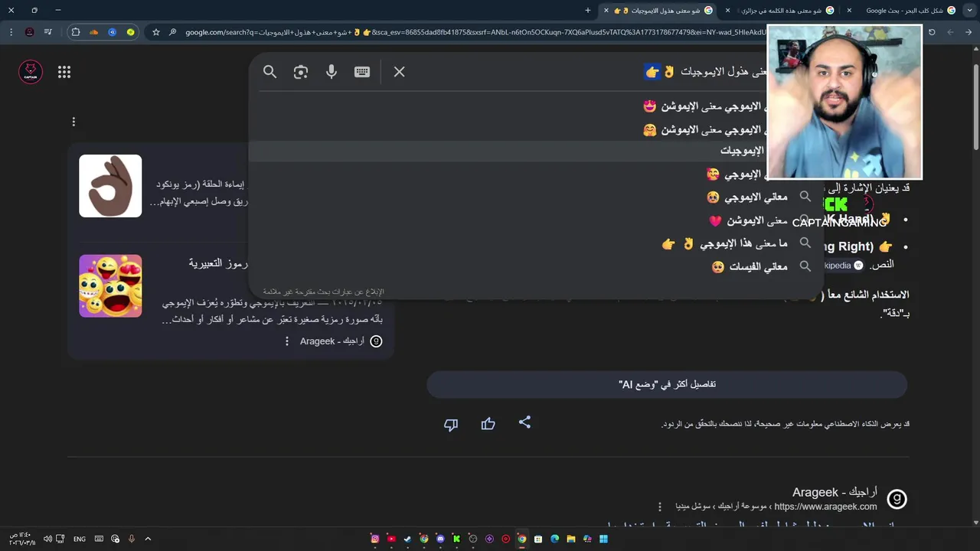Open the SoundCloud extension icon

(93, 32)
